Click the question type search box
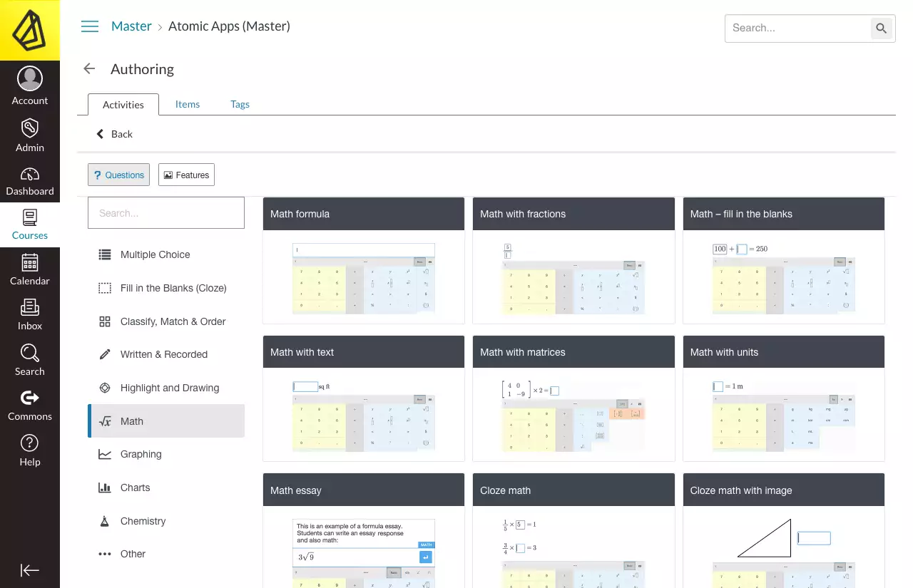913x588 pixels. coord(166,213)
